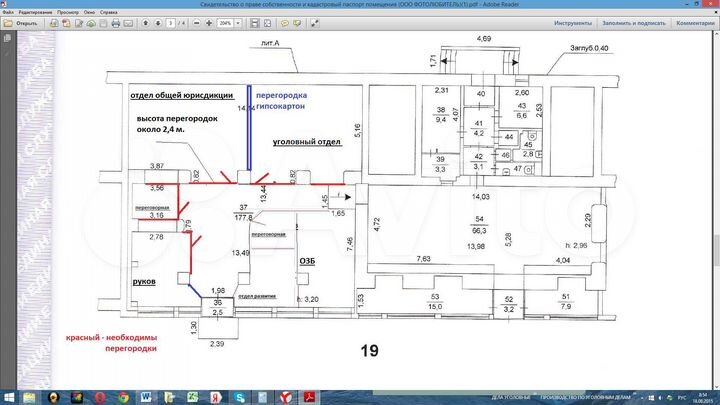This screenshot has height=405, width=720.
Task: Open the Файл menu
Action: click(7, 13)
